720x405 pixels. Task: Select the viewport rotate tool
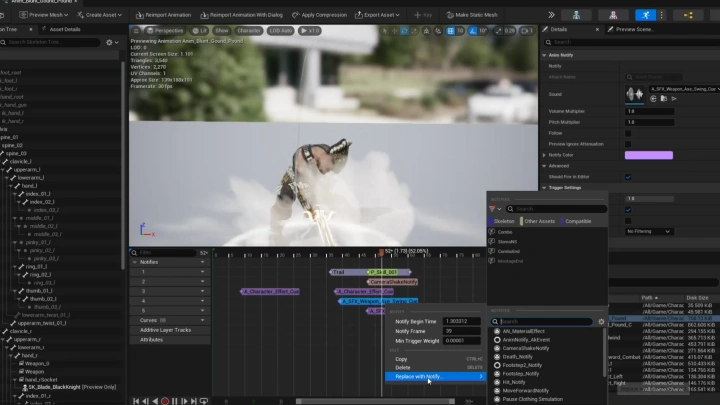coord(404,31)
